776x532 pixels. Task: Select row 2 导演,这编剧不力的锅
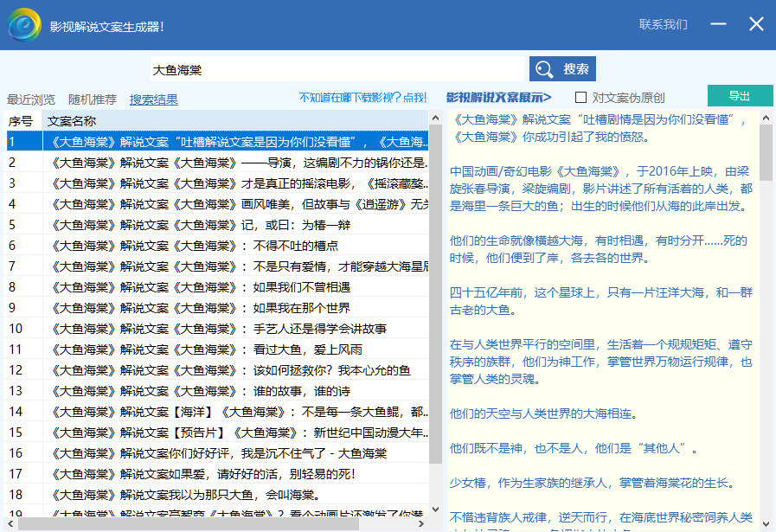point(217,163)
